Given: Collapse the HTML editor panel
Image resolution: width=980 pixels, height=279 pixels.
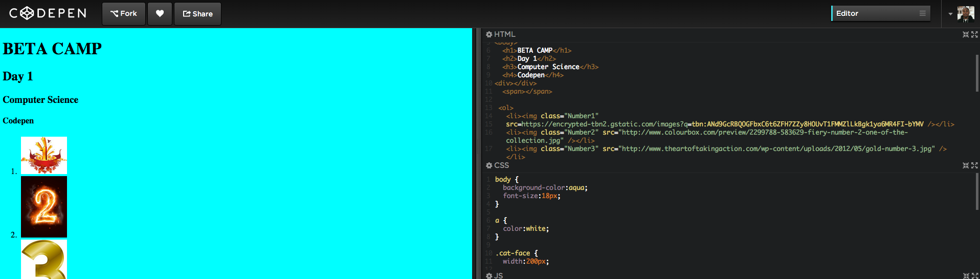Looking at the screenshot, I should pos(966,34).
